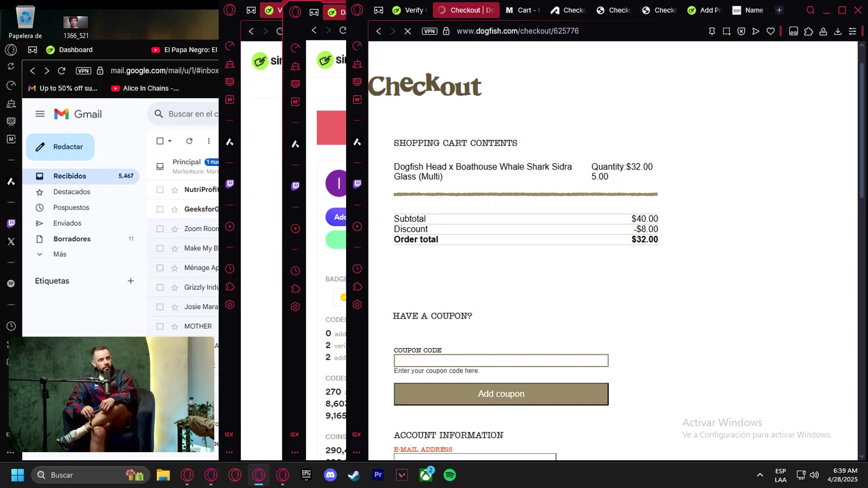The height and width of the screenshot is (488, 868).
Task: Click the heart bookmark icon in Opera toolbar
Action: (771, 31)
